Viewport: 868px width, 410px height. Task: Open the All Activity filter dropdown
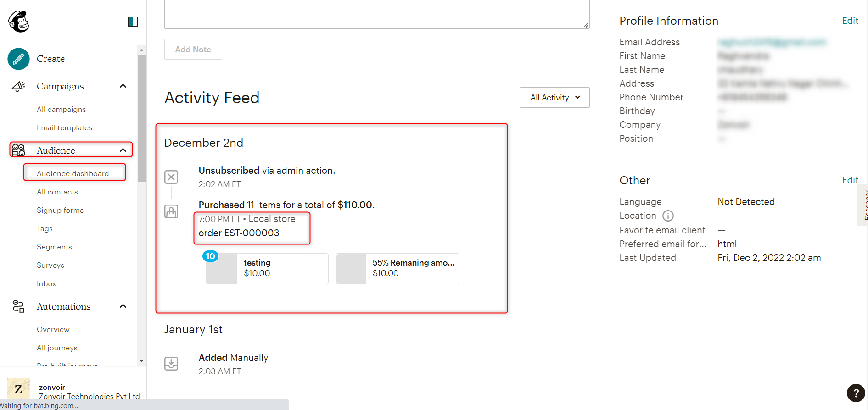point(554,97)
